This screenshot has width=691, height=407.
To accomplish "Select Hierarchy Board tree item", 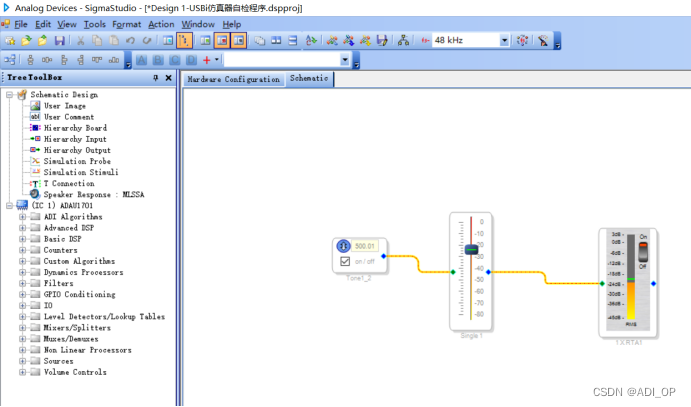I will click(x=75, y=128).
